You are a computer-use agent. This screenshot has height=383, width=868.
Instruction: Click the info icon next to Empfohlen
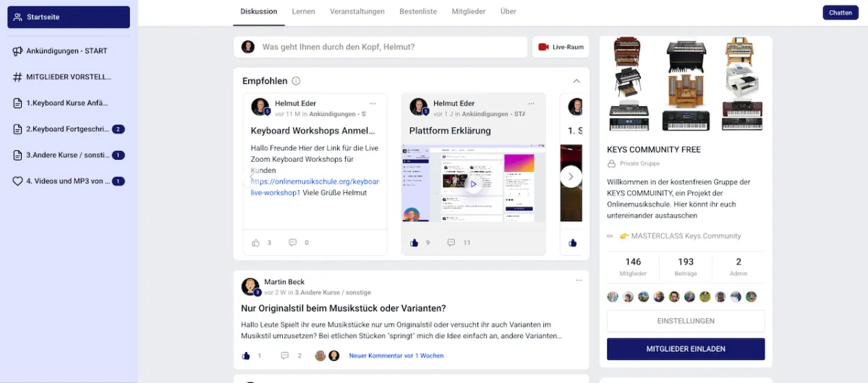coord(296,82)
